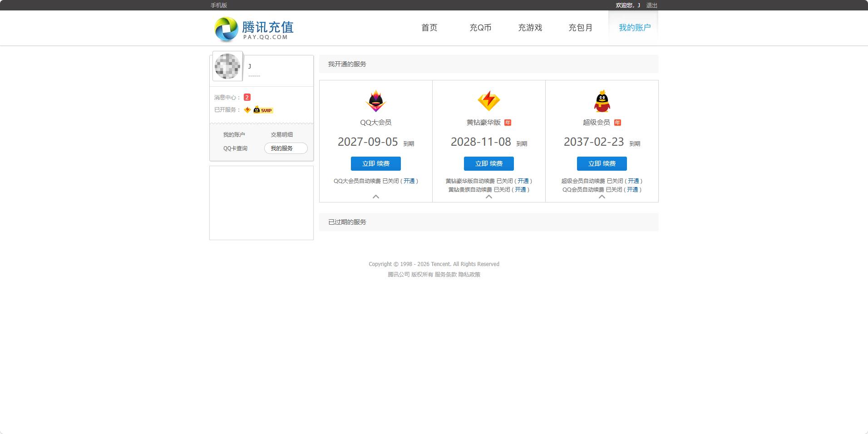Collapse the 黄钻豪华版 card chevron
The image size is (868, 434).
pyautogui.click(x=489, y=197)
